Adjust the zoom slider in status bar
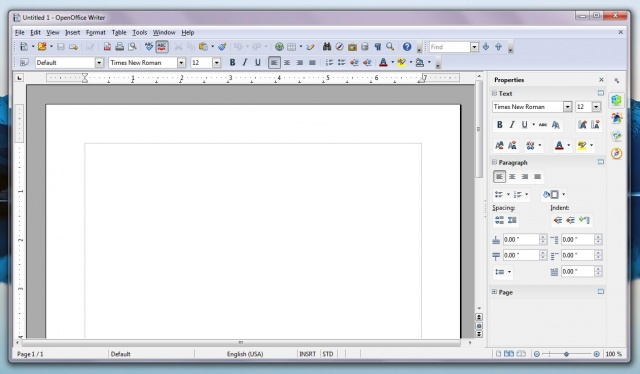 point(567,354)
